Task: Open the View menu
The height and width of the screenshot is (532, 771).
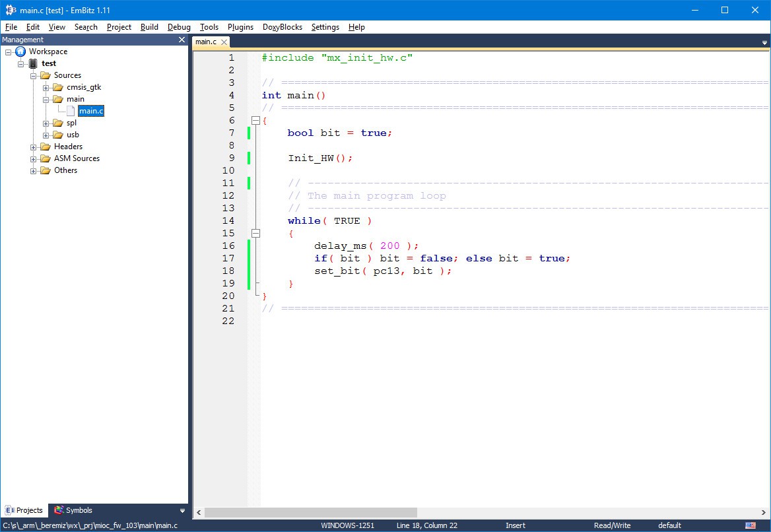Action: point(57,27)
